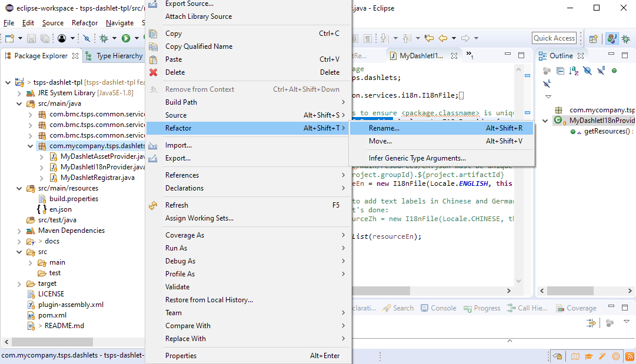Screen dimensions: 636x364
Task: Click the Open Perspective icon
Action: pos(594,38)
